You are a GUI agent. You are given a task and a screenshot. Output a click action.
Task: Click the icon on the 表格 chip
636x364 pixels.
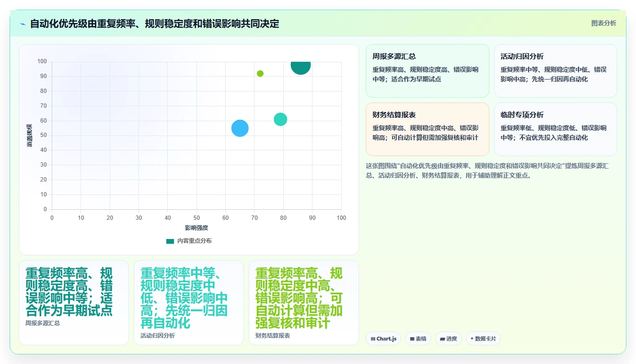pos(412,339)
